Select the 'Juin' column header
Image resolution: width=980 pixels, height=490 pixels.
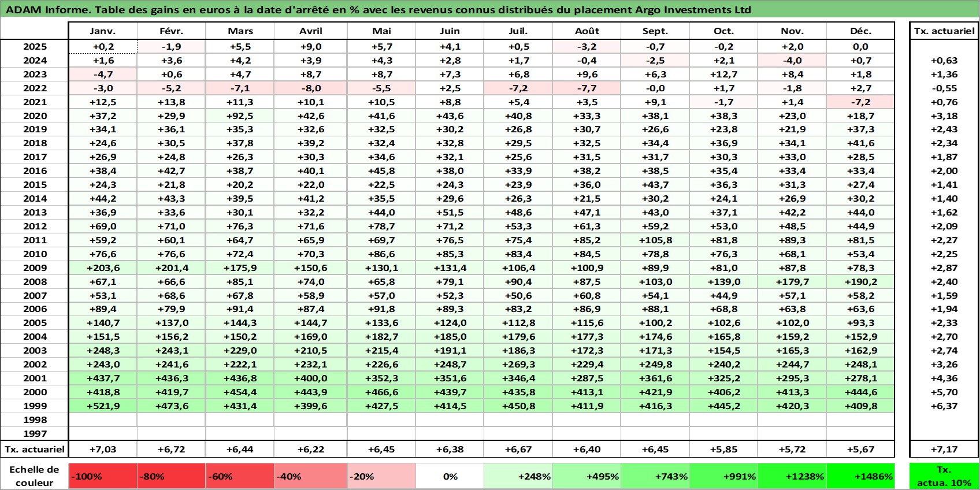(450, 31)
